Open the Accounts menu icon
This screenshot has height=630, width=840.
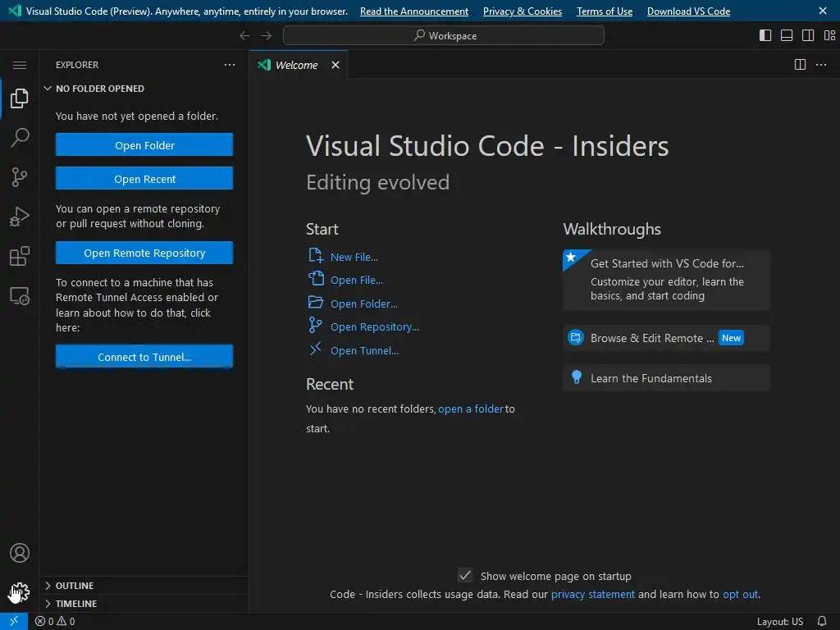(20, 554)
